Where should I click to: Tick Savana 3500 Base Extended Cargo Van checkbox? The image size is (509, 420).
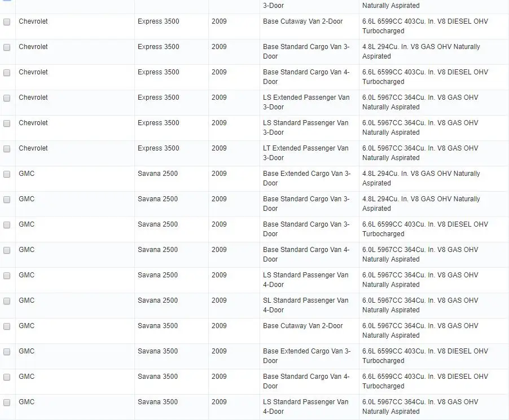tap(7, 352)
